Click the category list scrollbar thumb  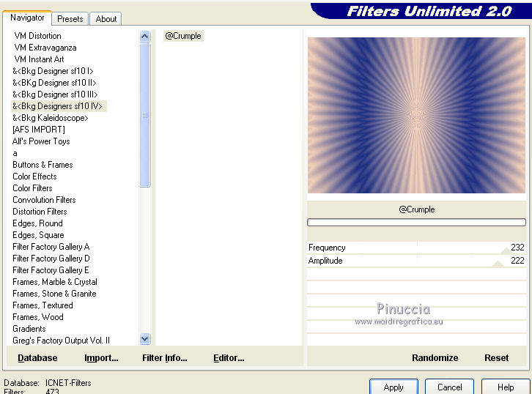[x=145, y=114]
